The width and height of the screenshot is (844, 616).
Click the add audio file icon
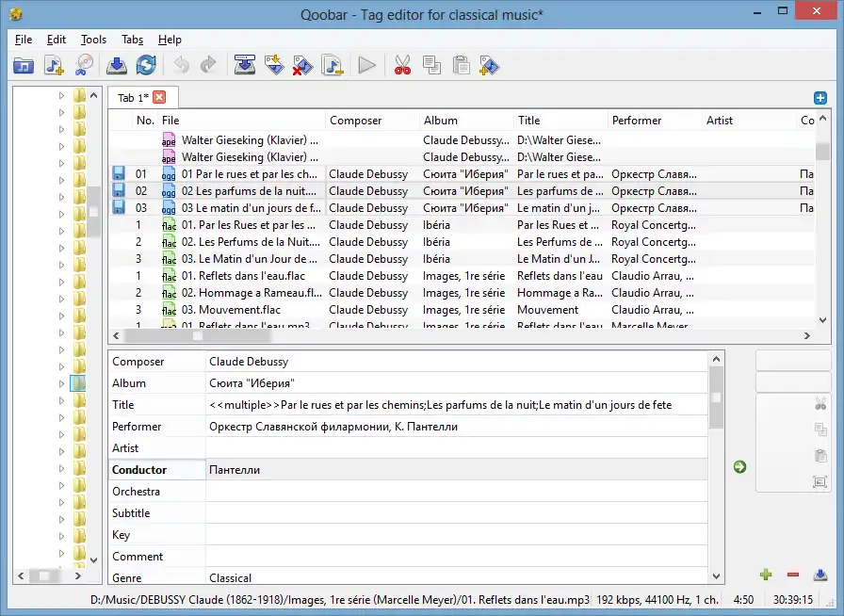click(x=54, y=65)
